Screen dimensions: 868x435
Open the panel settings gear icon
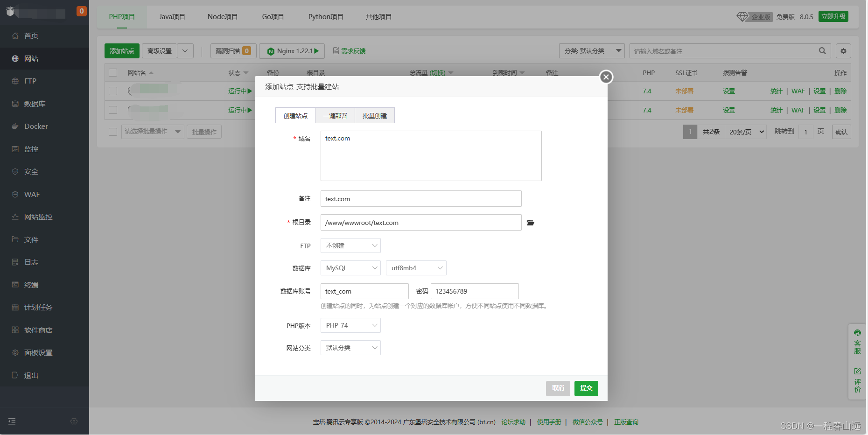point(843,51)
